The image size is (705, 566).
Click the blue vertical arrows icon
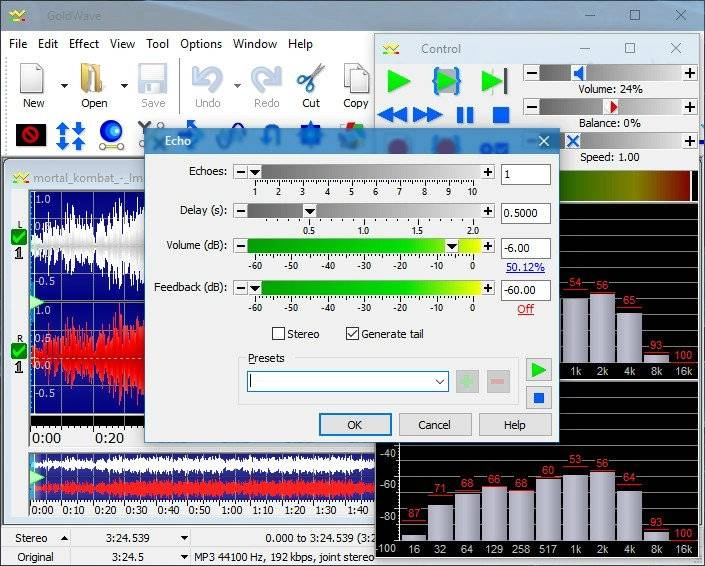click(71, 135)
